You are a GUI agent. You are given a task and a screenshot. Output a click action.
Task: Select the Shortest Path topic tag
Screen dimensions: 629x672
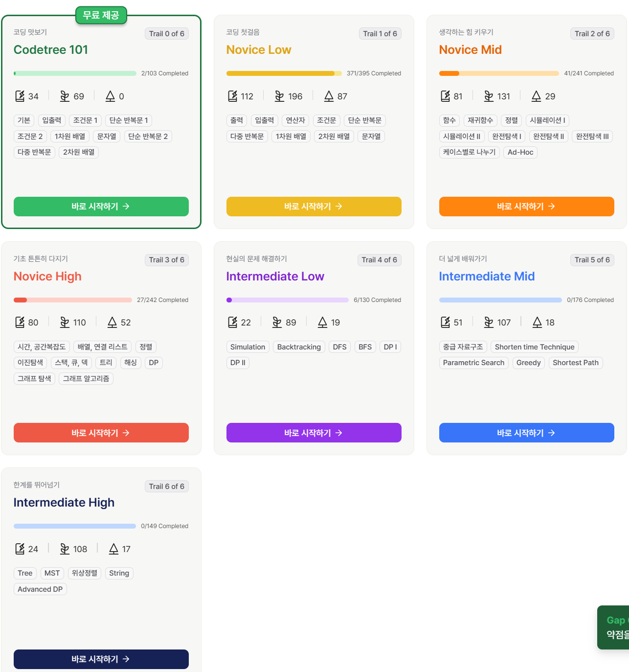point(576,363)
